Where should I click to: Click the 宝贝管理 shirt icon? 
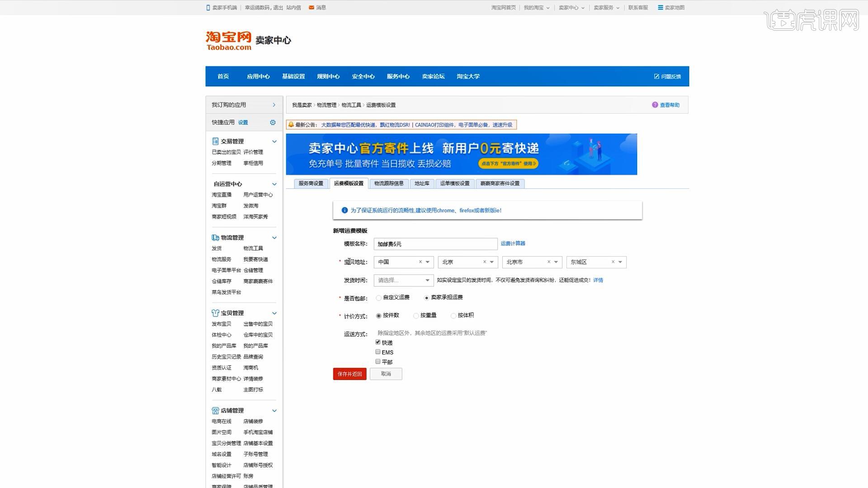pos(215,313)
